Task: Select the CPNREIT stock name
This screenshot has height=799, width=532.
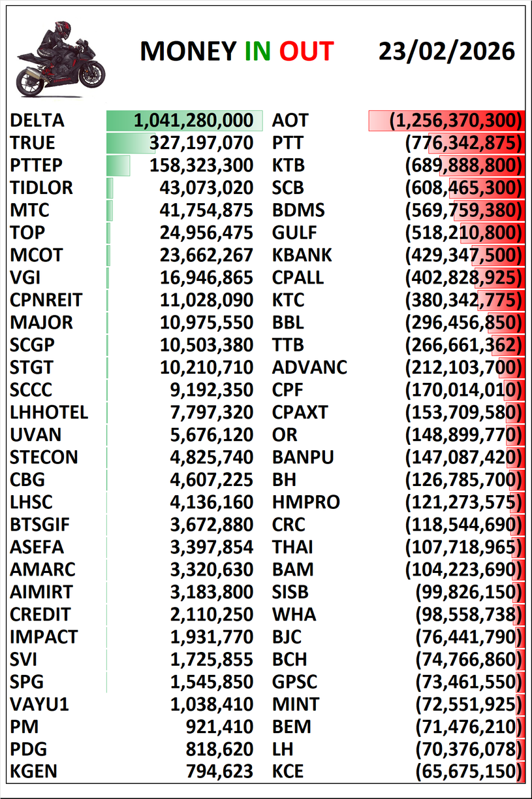Action: pyautogui.click(x=46, y=301)
